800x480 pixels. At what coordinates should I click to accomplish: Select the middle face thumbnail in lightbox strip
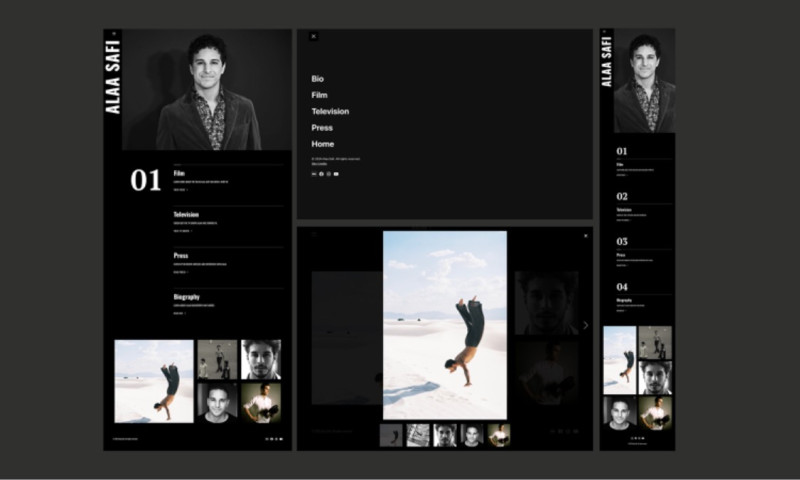coord(445,435)
